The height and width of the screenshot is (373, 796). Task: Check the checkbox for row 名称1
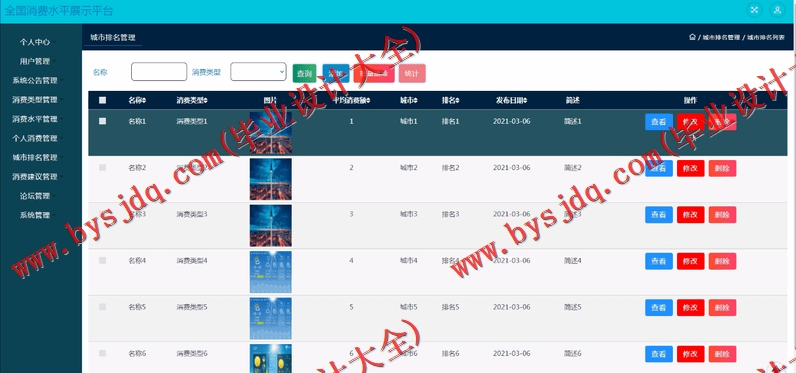click(x=103, y=121)
